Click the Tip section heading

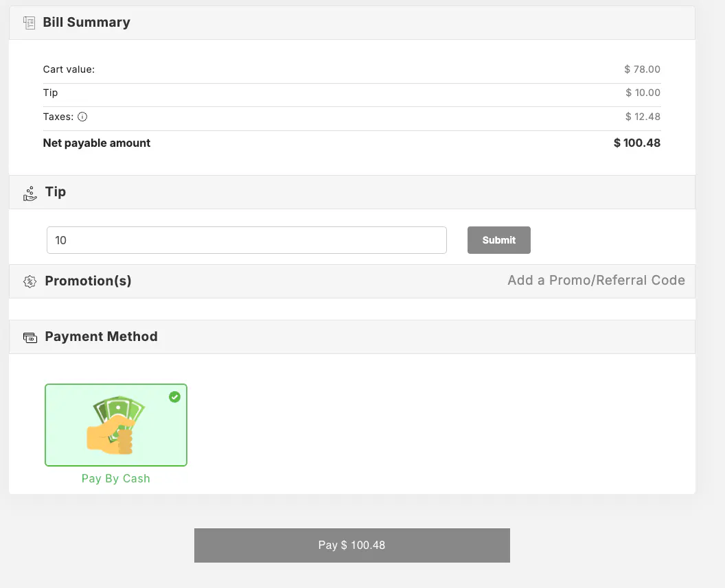click(56, 191)
